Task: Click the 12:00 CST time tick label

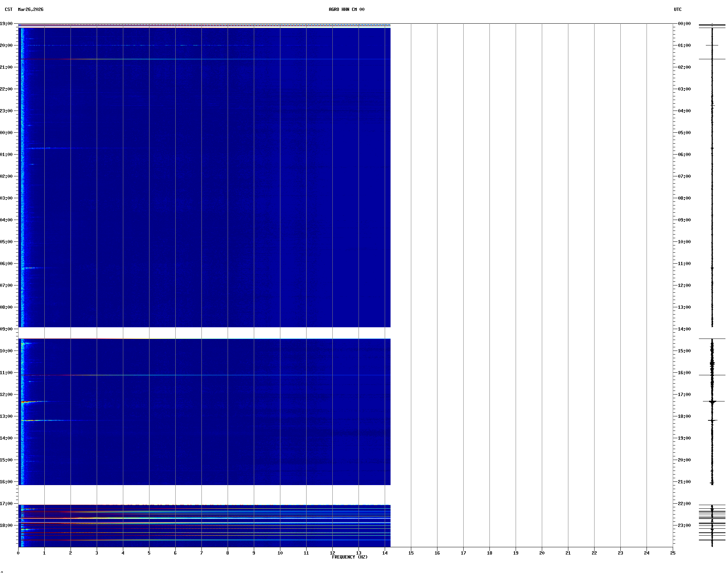Action: pos(6,395)
